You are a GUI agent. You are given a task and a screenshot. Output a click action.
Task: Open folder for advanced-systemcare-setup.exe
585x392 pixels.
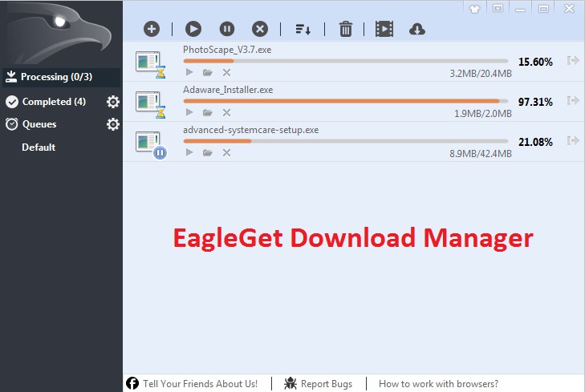tap(207, 153)
